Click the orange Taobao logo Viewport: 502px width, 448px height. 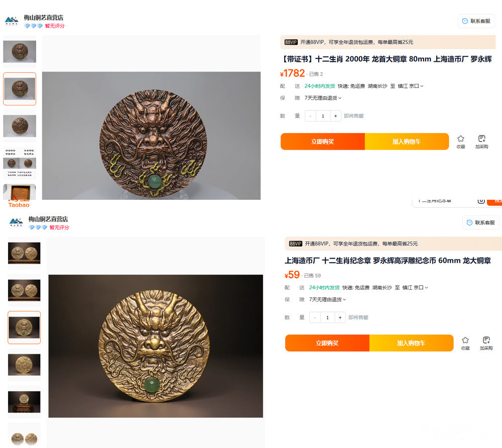[19, 204]
